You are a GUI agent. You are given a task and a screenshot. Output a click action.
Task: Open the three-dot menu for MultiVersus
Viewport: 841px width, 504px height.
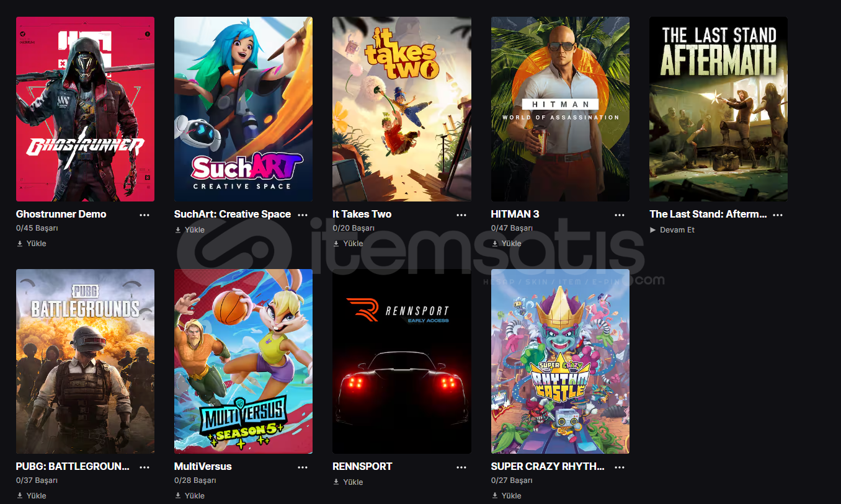(303, 467)
